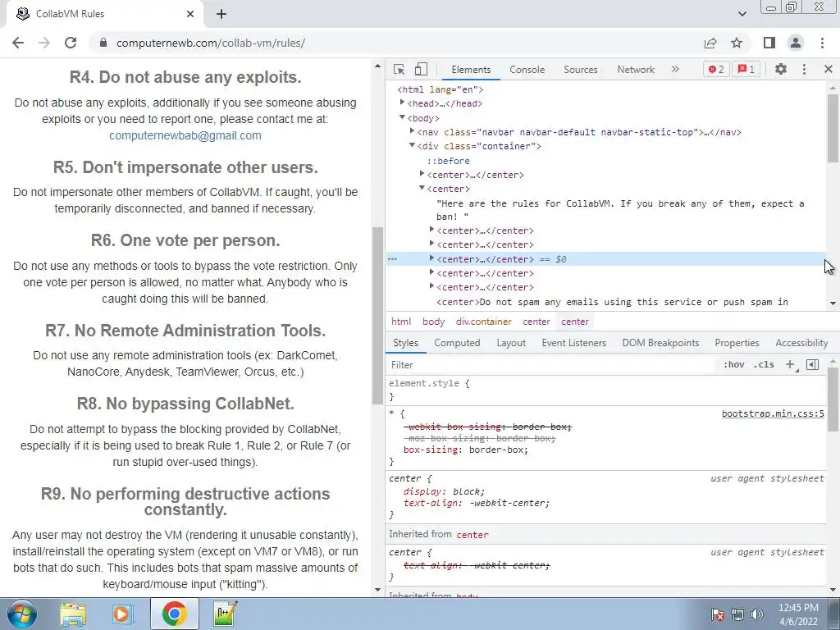Screen dimensions: 840x630
Task: Select html in DOM breadcrumb
Action: click(401, 322)
